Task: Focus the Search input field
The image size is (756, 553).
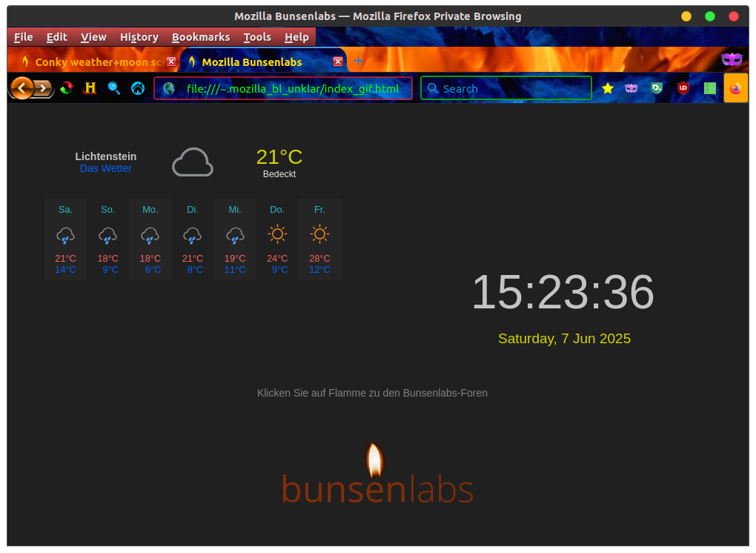Action: 505,88
